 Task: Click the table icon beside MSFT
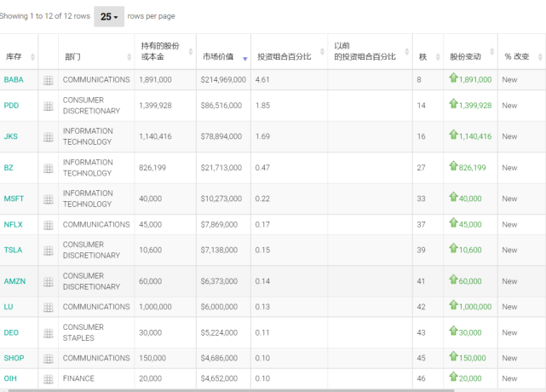(49, 199)
